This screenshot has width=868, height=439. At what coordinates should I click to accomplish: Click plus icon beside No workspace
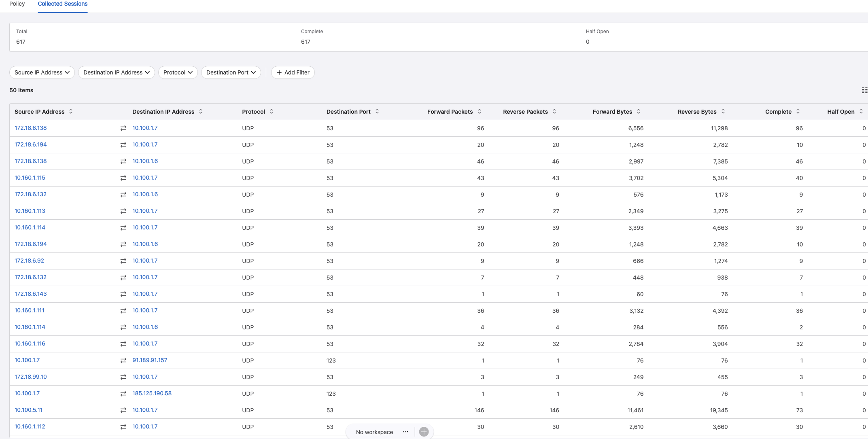pyautogui.click(x=424, y=432)
